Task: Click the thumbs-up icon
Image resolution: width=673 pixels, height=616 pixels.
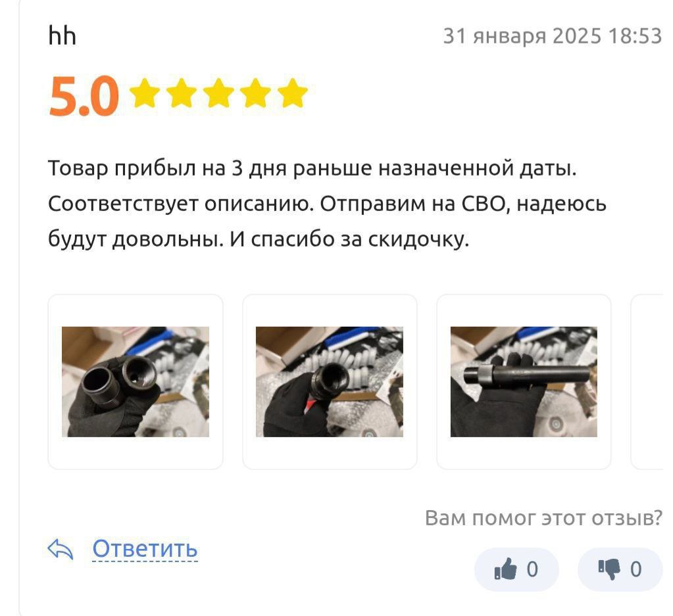Action: [x=506, y=569]
